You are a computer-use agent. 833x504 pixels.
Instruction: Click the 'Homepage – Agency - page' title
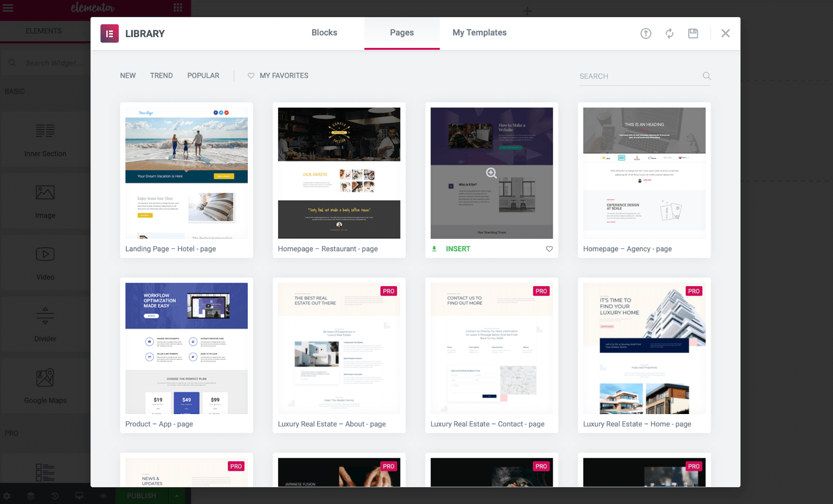coord(627,249)
